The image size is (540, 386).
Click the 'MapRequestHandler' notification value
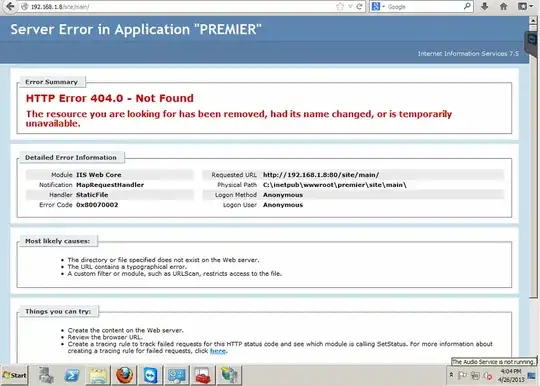[110, 185]
